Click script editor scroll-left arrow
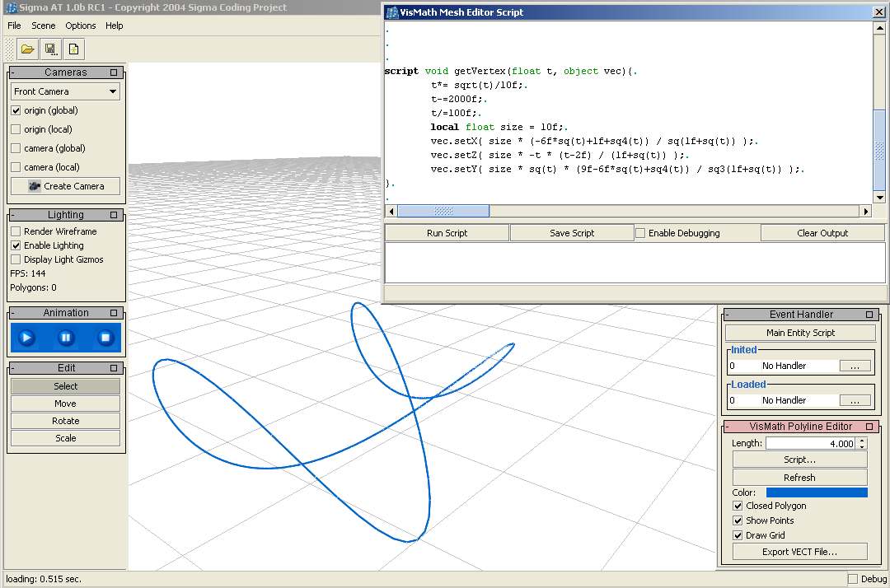The height and width of the screenshot is (588, 890). pyautogui.click(x=391, y=211)
